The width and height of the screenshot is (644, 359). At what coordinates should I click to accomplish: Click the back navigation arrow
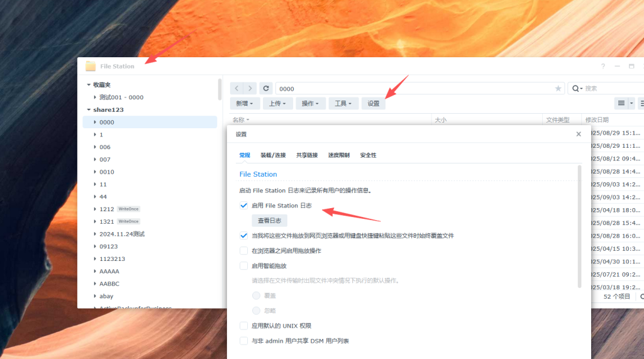click(x=237, y=89)
